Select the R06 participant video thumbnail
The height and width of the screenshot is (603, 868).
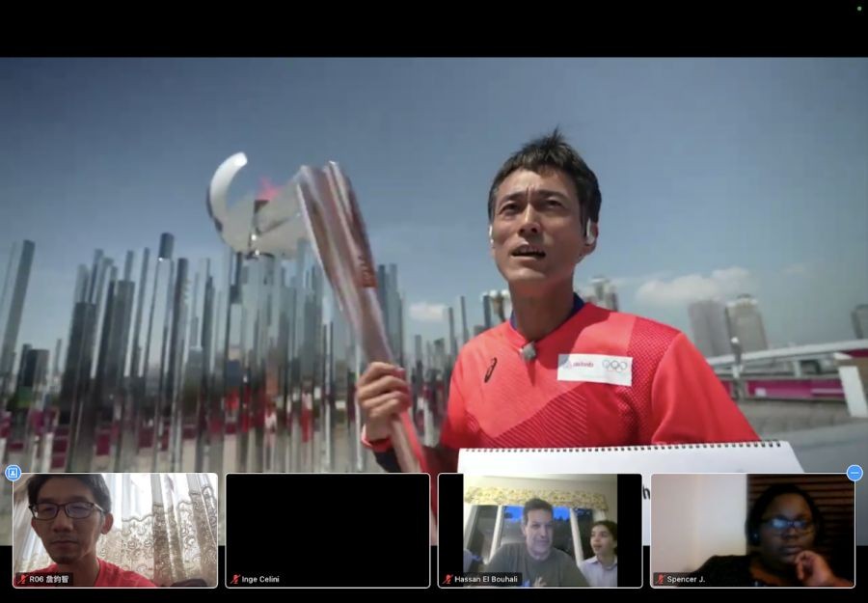pyautogui.click(x=115, y=530)
